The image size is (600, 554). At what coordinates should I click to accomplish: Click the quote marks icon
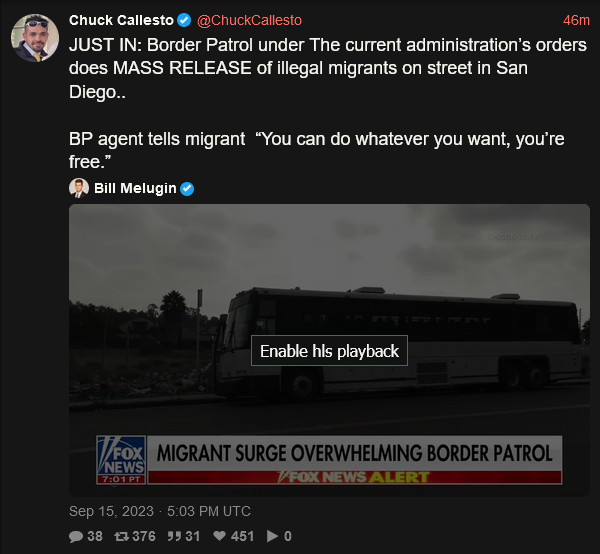(174, 536)
